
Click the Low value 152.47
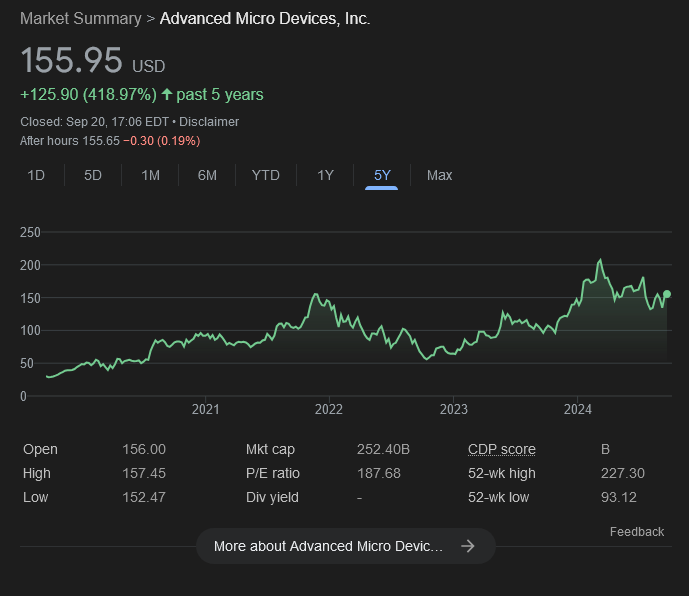point(144,497)
